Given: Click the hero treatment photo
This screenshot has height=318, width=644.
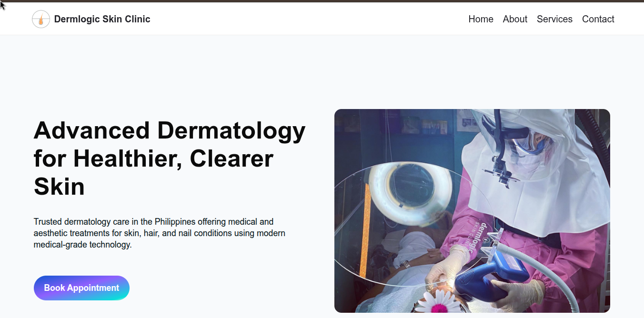Looking at the screenshot, I should click(x=472, y=211).
